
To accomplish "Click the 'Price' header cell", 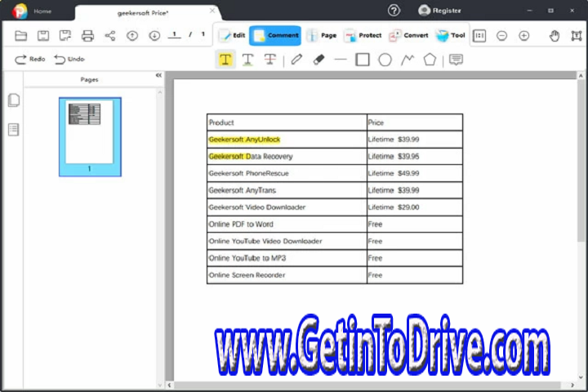I will point(415,122).
